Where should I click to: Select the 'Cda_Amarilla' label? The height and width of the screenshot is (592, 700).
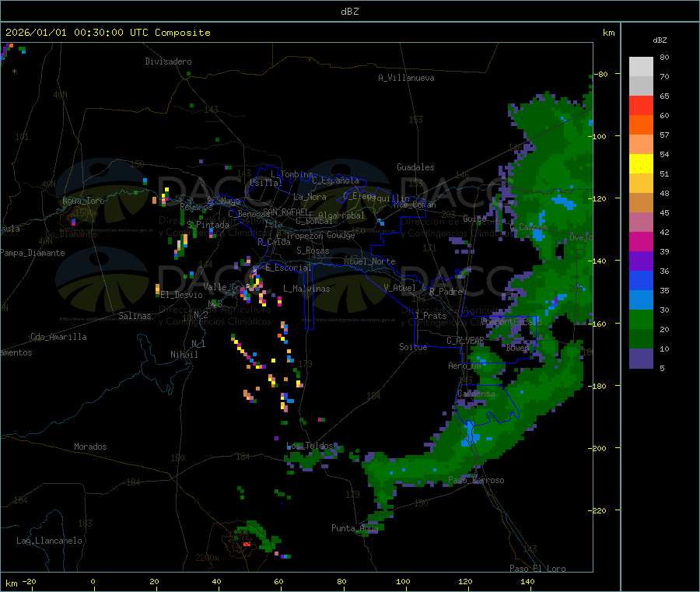click(58, 337)
